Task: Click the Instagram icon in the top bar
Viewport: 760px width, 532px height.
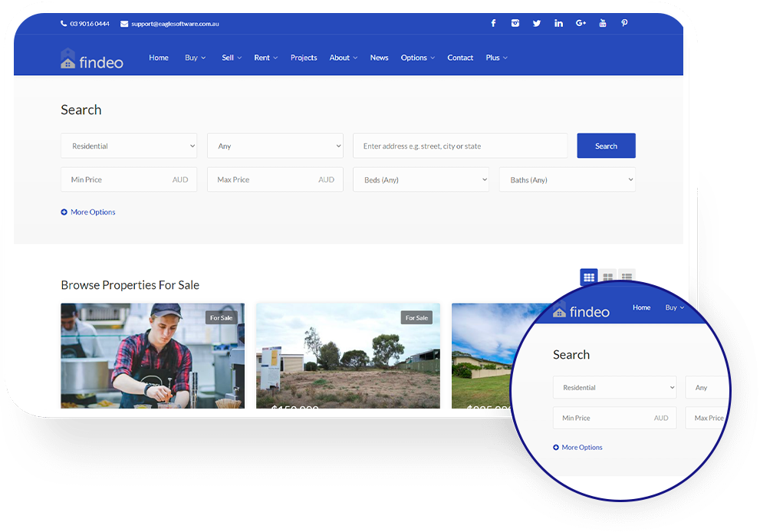Action: (x=515, y=23)
